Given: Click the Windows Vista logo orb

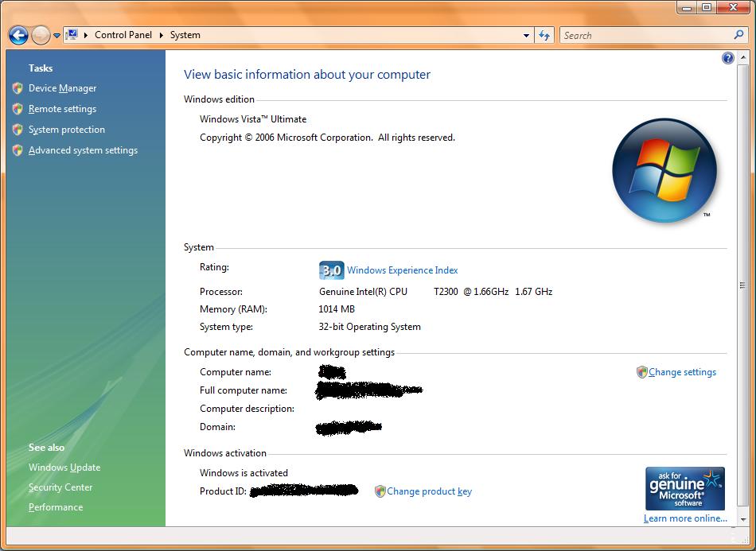Looking at the screenshot, I should point(664,170).
